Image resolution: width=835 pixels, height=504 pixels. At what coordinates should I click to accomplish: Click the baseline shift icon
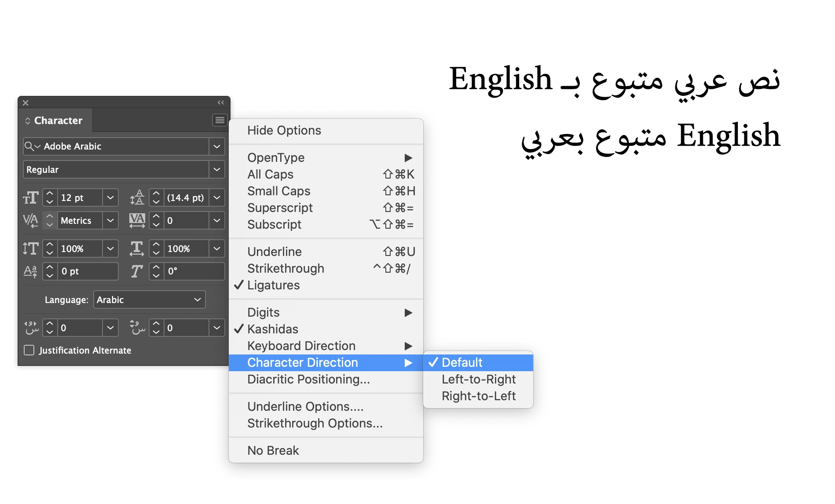[30, 271]
